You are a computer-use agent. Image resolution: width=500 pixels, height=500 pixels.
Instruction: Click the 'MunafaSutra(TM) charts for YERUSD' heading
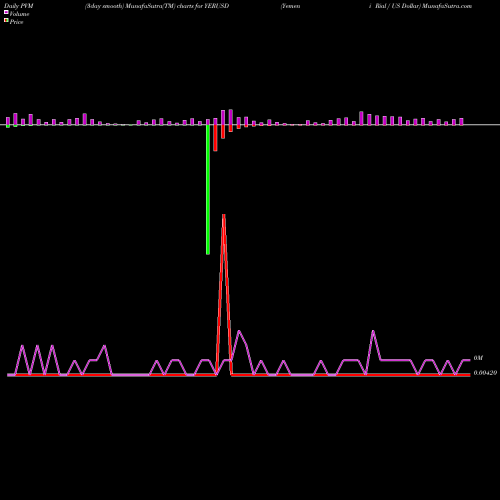click(x=177, y=6)
